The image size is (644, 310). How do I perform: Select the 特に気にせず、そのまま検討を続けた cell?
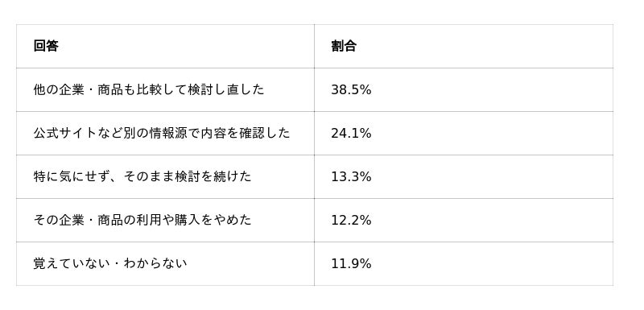click(165, 177)
